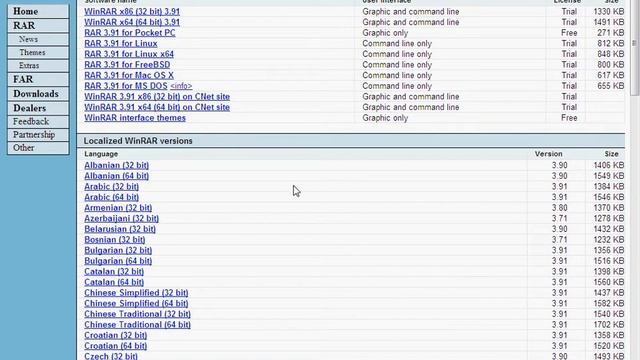640x360 pixels.
Task: Click the 1702 KB size value
Action: (609, 324)
